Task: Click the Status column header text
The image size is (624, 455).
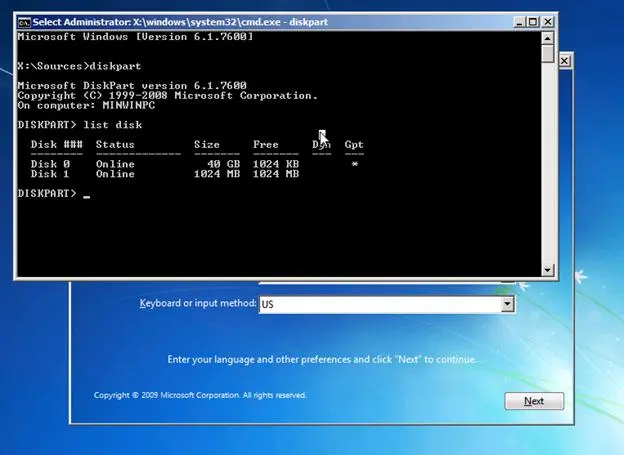Action: 115,145
